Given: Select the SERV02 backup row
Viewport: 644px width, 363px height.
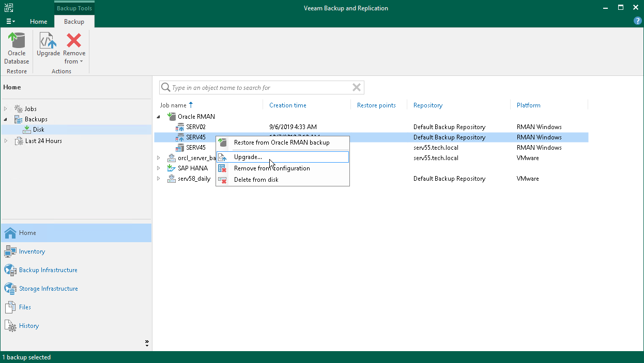Looking at the screenshot, I should pyautogui.click(x=196, y=127).
